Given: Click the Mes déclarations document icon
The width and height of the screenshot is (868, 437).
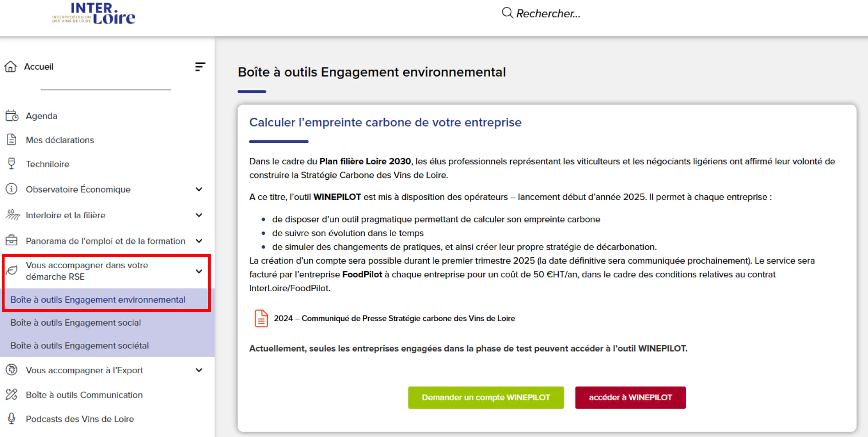Looking at the screenshot, I should (x=11, y=140).
